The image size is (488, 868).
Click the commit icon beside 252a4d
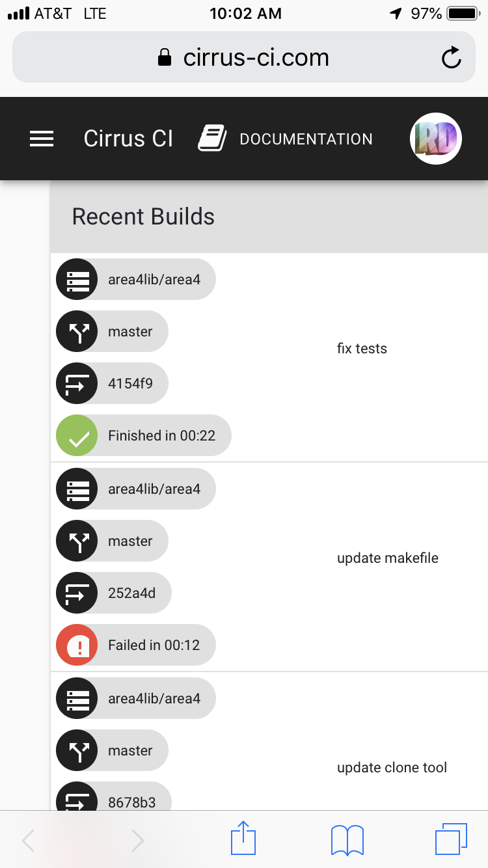click(x=77, y=592)
